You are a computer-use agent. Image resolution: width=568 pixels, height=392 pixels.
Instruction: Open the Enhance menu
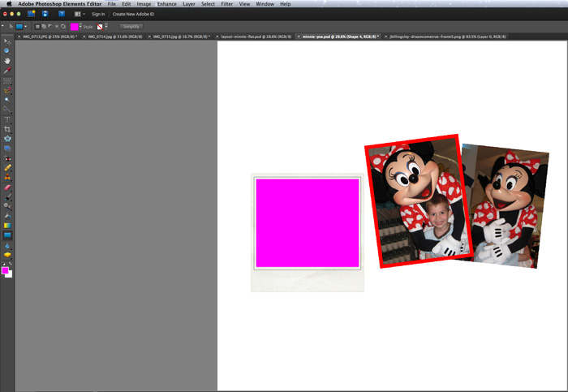point(166,4)
